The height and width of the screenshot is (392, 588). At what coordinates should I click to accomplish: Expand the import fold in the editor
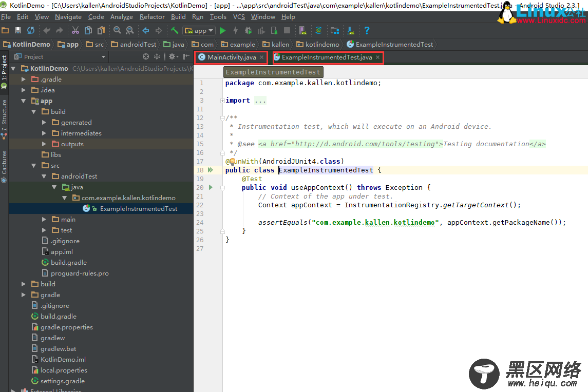(x=222, y=101)
